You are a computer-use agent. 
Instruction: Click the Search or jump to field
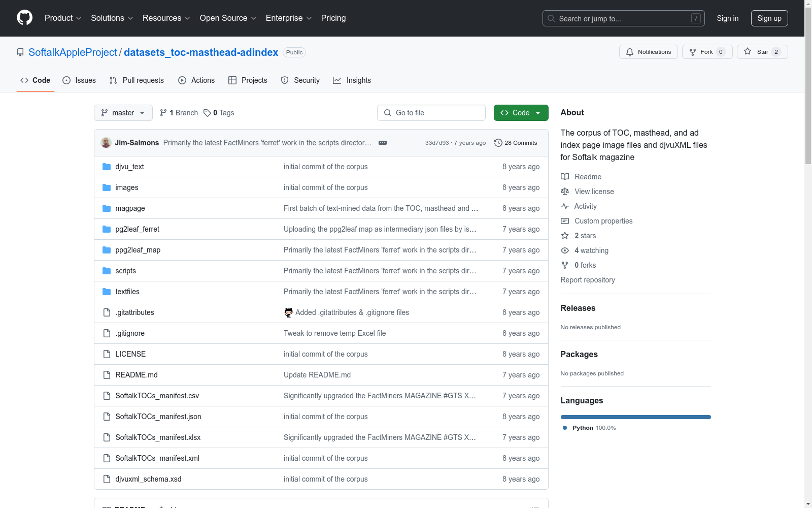[624, 18]
